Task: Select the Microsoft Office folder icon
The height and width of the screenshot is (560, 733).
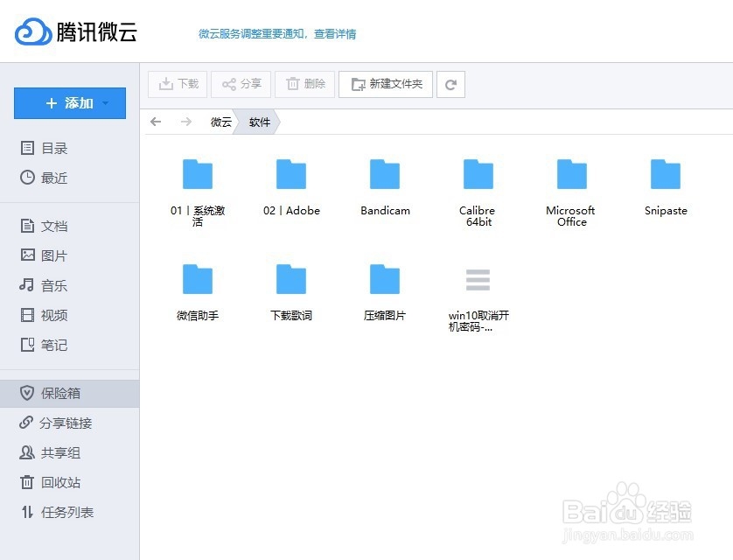Action: [572, 174]
